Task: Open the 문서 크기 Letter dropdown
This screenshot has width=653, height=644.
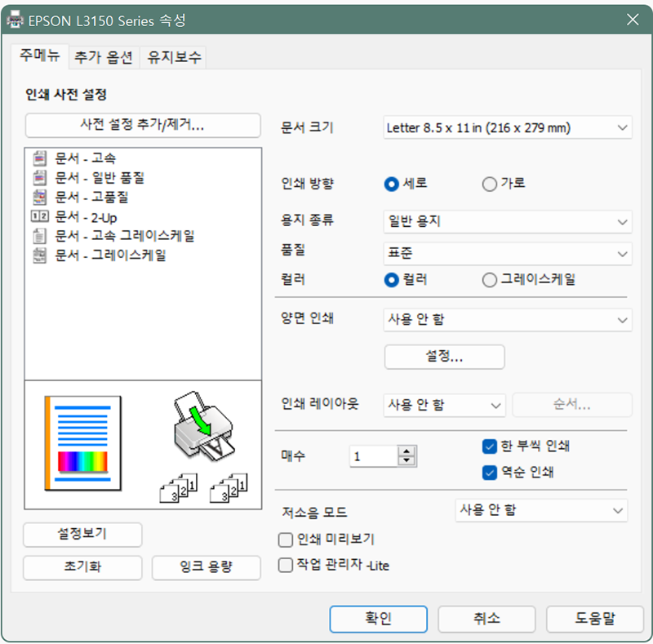Action: click(x=507, y=127)
